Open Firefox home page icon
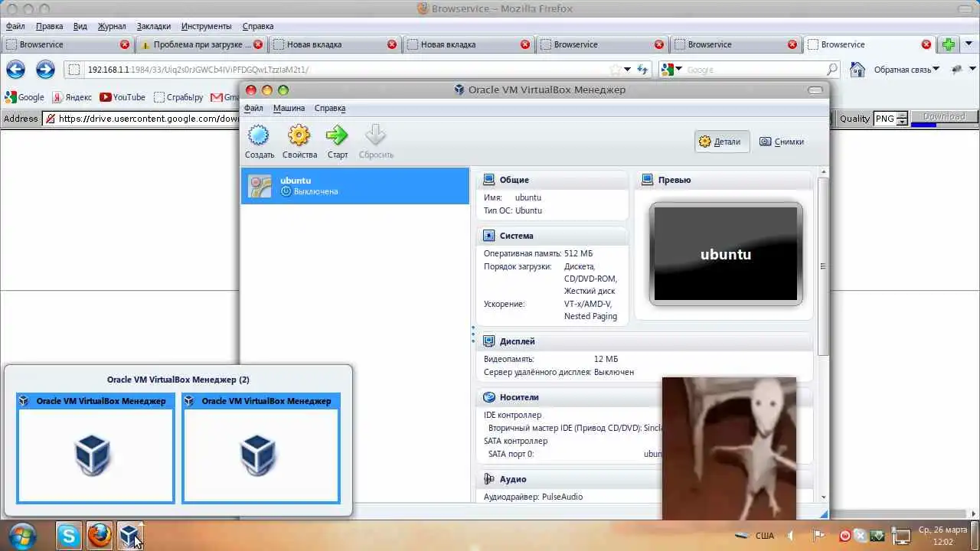Screen dimensions: 980x551 tap(857, 70)
